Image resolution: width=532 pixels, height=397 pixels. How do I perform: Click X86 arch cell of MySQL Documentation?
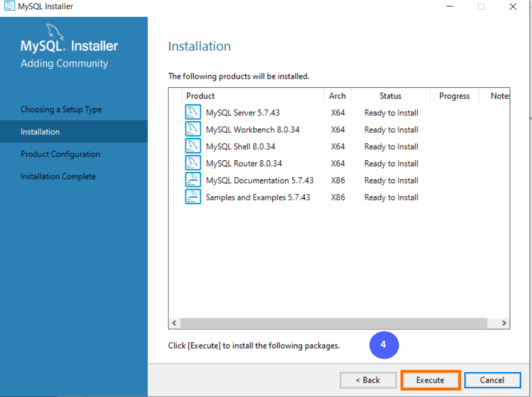(338, 180)
